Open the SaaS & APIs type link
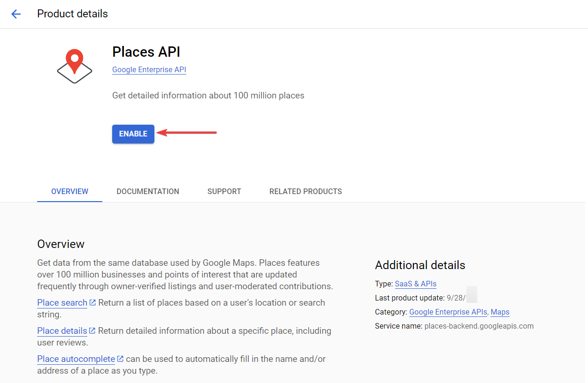588x383 pixels. tap(416, 284)
